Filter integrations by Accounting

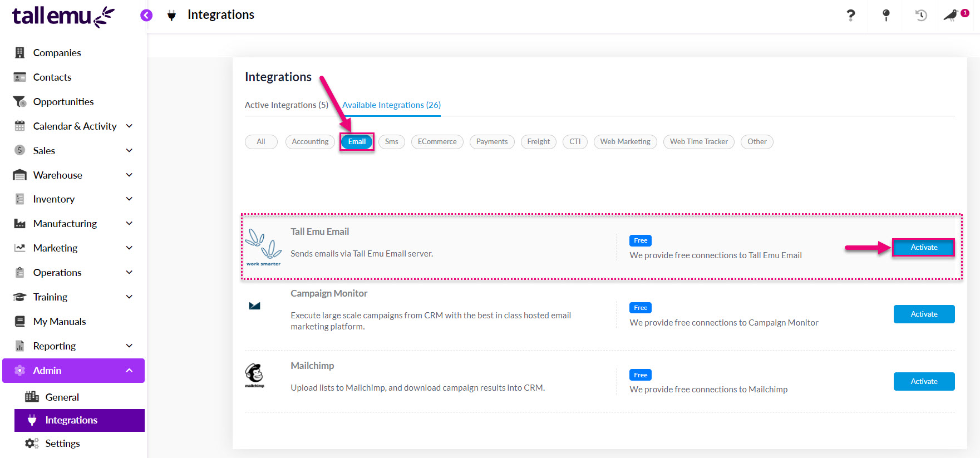pos(310,142)
